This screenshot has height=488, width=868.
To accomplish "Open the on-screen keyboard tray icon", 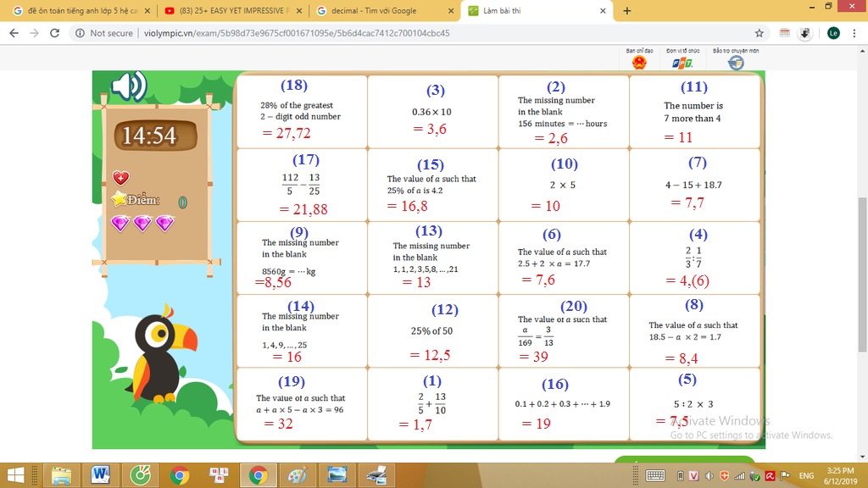I will coord(655,476).
